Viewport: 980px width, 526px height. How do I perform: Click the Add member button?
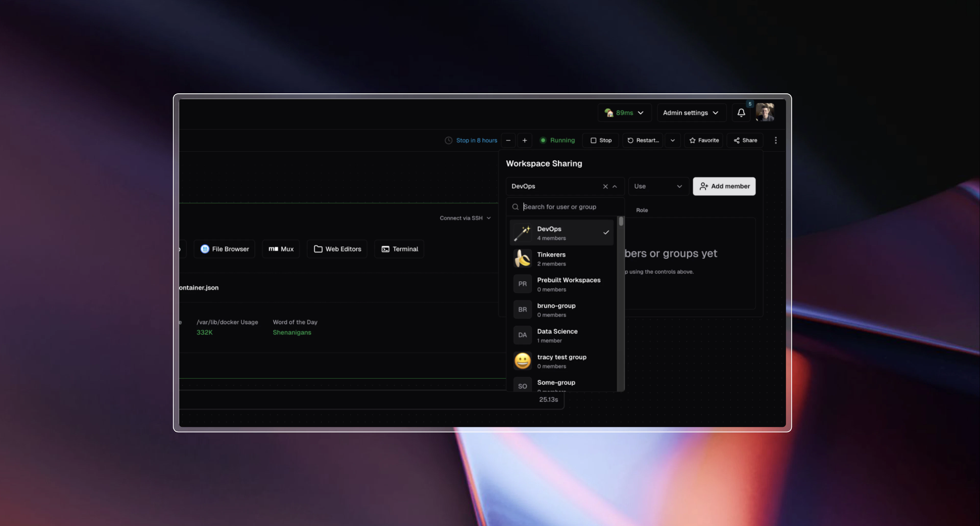(x=724, y=186)
